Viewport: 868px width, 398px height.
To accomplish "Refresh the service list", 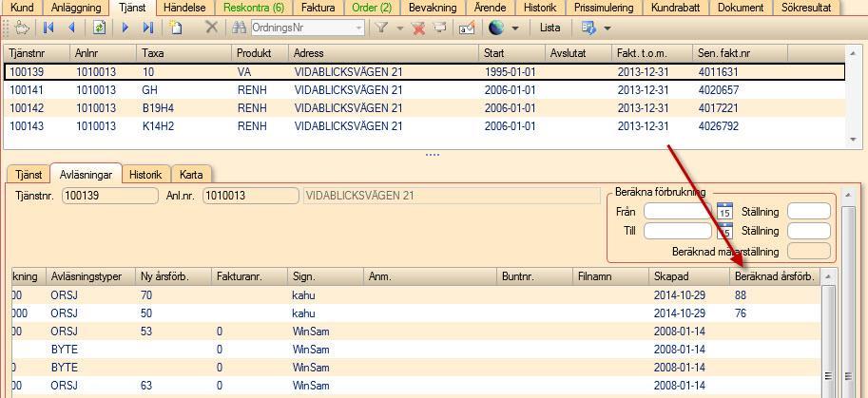I will pyautogui.click(x=99, y=28).
